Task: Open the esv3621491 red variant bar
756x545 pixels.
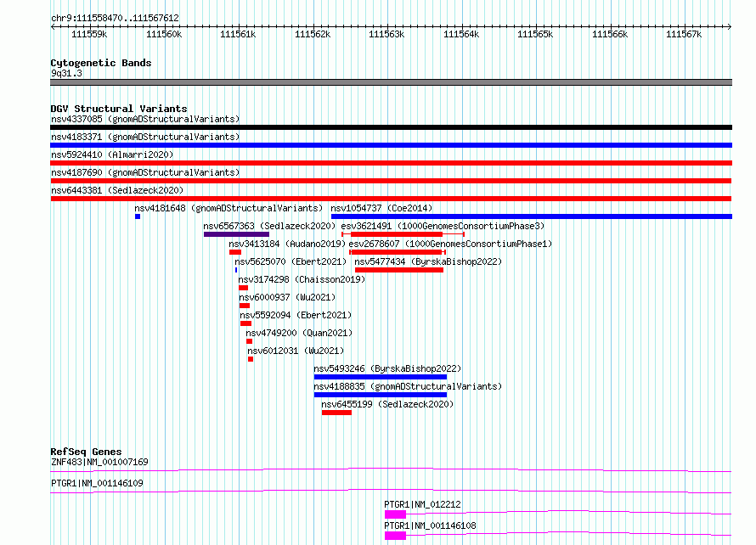Action: click(x=403, y=234)
